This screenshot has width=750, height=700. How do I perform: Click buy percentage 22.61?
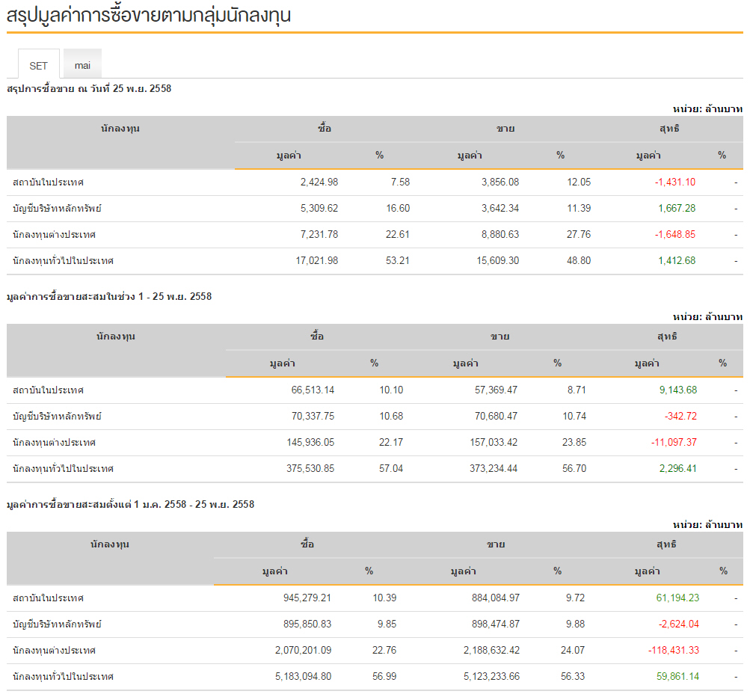pos(398,234)
